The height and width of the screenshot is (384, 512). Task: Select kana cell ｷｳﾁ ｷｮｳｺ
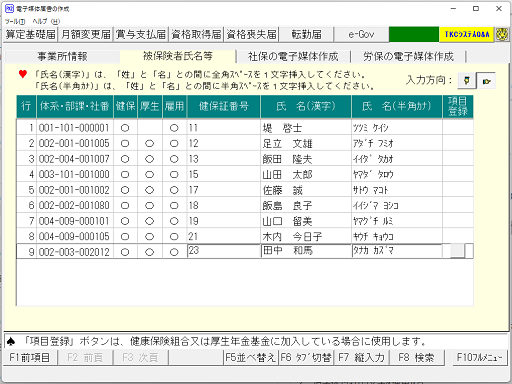point(397,236)
